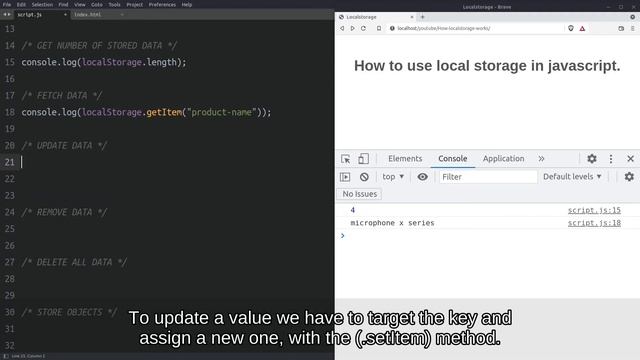The image size is (640, 360).
Task: Open the Preferences menu
Action: point(162,4)
